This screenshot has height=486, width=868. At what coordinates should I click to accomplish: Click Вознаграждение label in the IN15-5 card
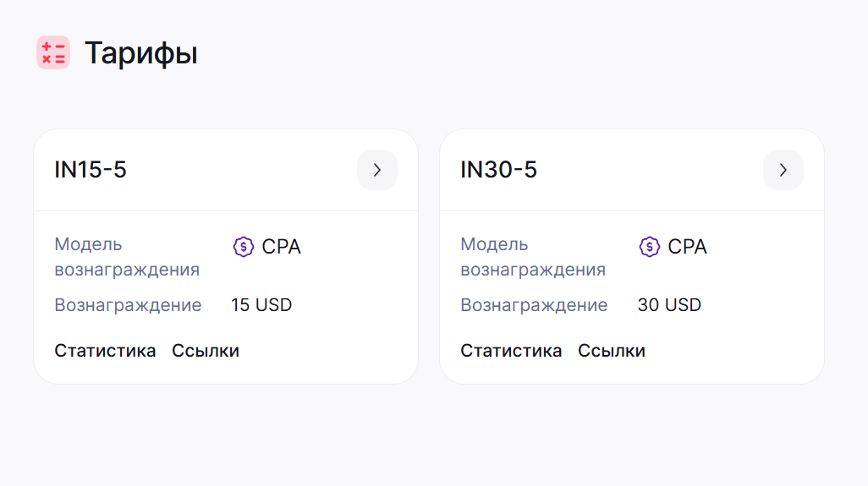128,305
